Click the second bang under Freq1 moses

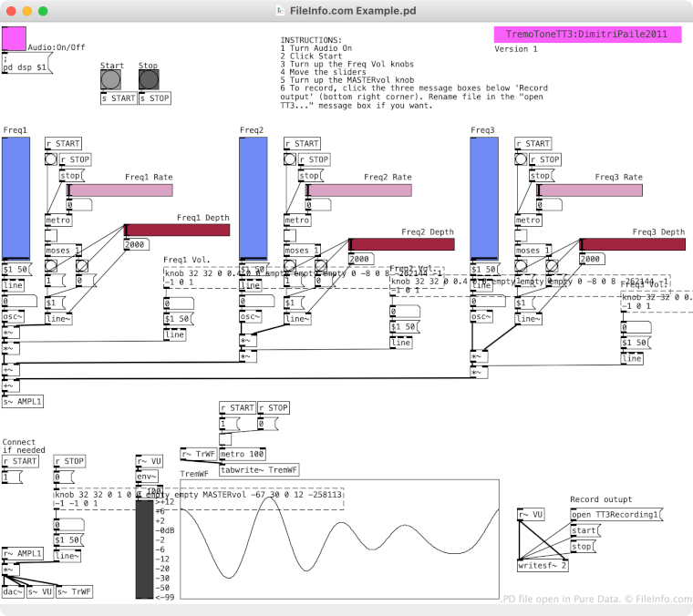(82, 265)
